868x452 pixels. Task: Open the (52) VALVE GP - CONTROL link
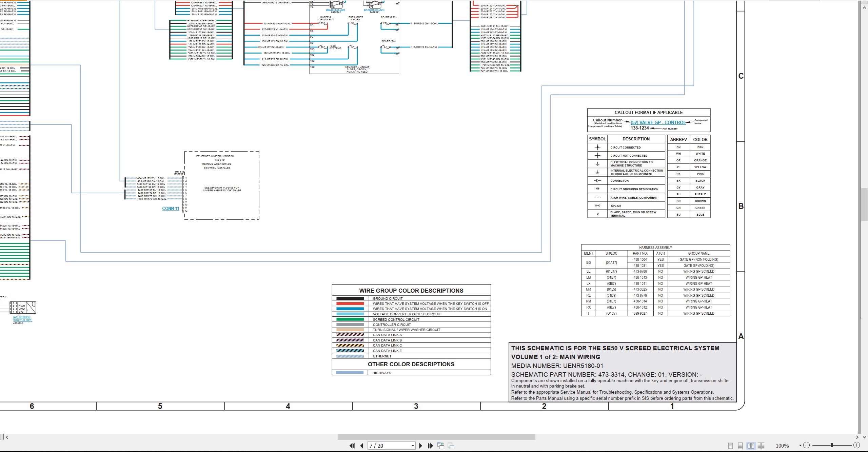pyautogui.click(x=658, y=123)
